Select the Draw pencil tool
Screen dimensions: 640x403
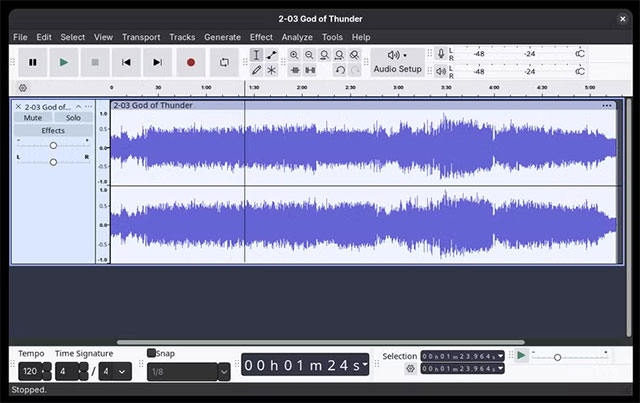256,70
